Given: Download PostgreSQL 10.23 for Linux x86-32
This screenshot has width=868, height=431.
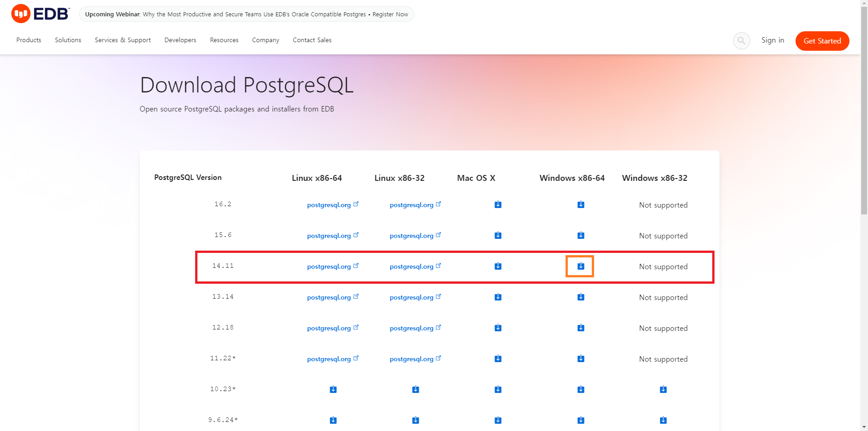Looking at the screenshot, I should tap(416, 390).
